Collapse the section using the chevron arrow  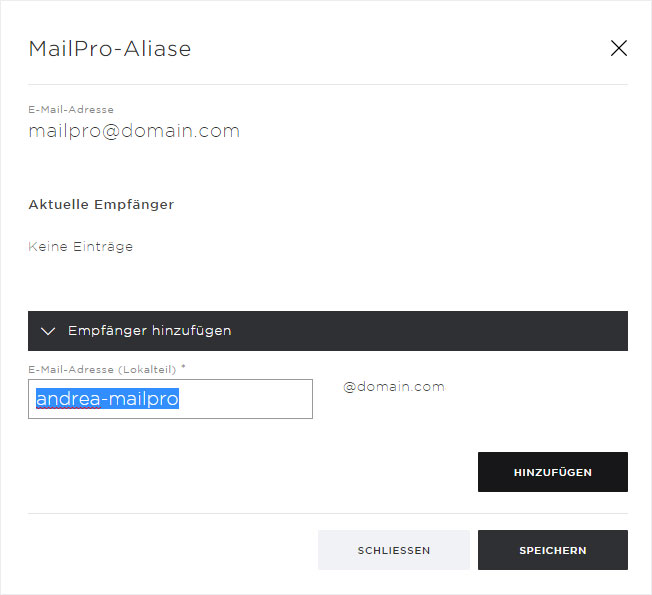tap(48, 331)
